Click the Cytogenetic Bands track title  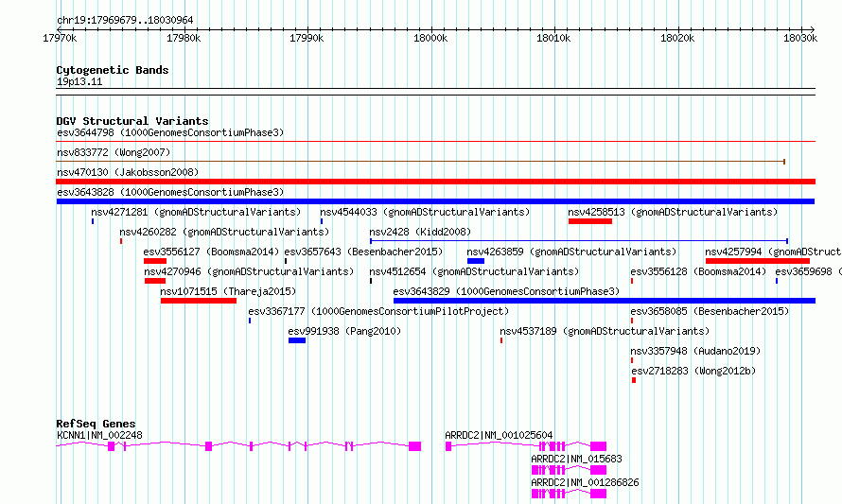click(113, 70)
